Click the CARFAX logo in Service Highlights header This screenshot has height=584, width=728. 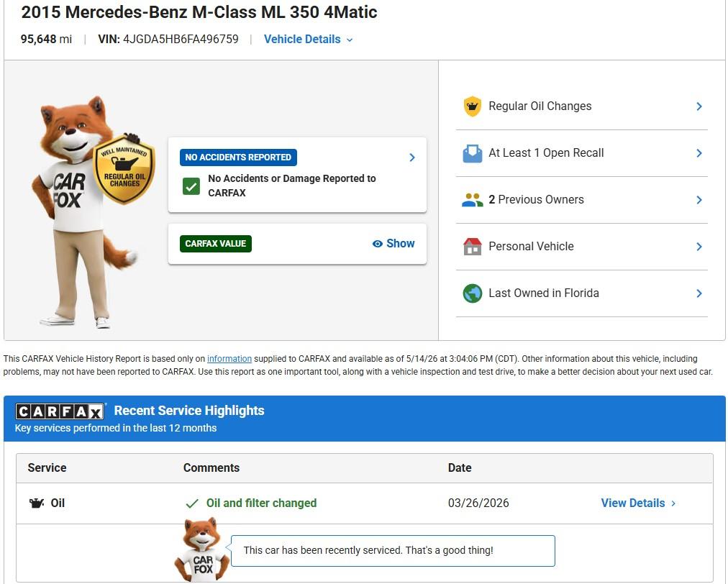pos(60,411)
